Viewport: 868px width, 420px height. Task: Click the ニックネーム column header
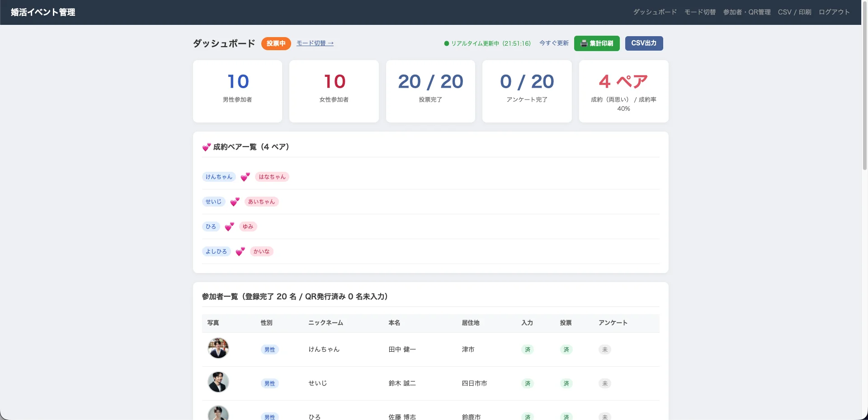(325, 323)
